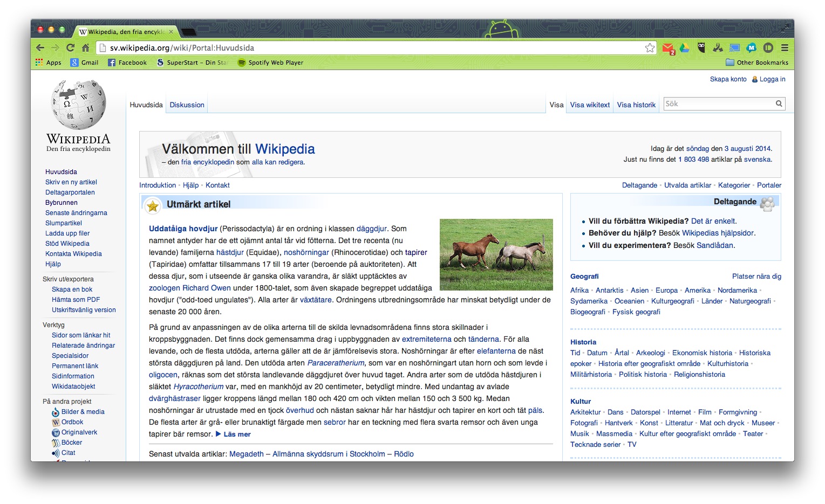Close the Wikipedia browser tab
The width and height of the screenshot is (825, 504).
pos(171,32)
